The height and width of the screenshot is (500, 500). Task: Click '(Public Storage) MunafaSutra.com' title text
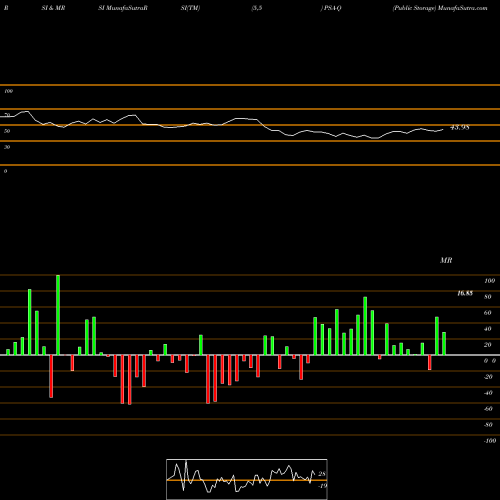440,8
